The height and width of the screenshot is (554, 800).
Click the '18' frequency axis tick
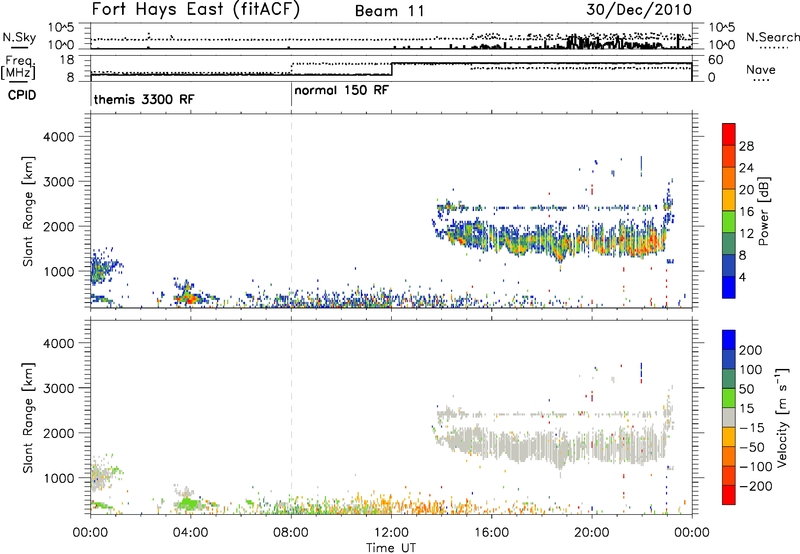point(67,60)
